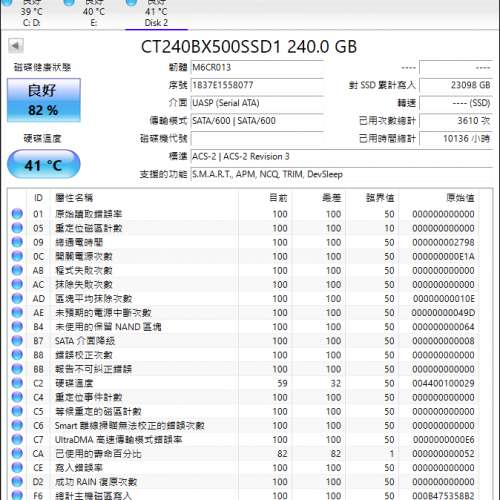Viewport: 500px width, 500px height.
Task: Click the ID column header
Action: pyautogui.click(x=38, y=198)
